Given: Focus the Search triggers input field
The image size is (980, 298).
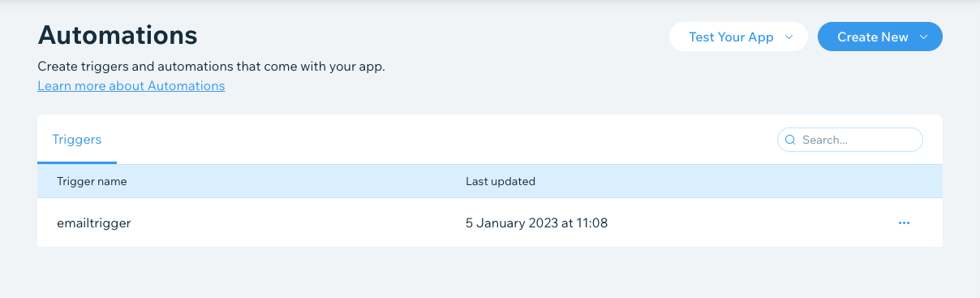Looking at the screenshot, I should (x=850, y=140).
